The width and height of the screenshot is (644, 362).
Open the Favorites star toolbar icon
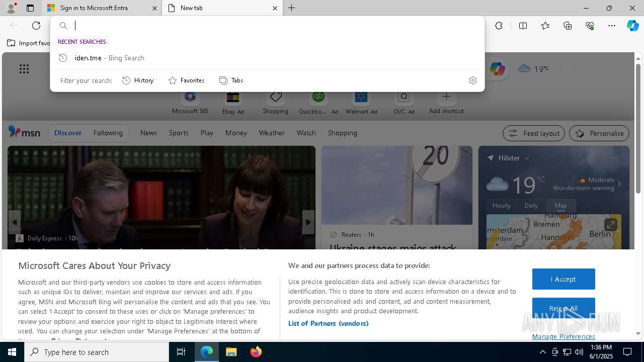click(x=545, y=26)
